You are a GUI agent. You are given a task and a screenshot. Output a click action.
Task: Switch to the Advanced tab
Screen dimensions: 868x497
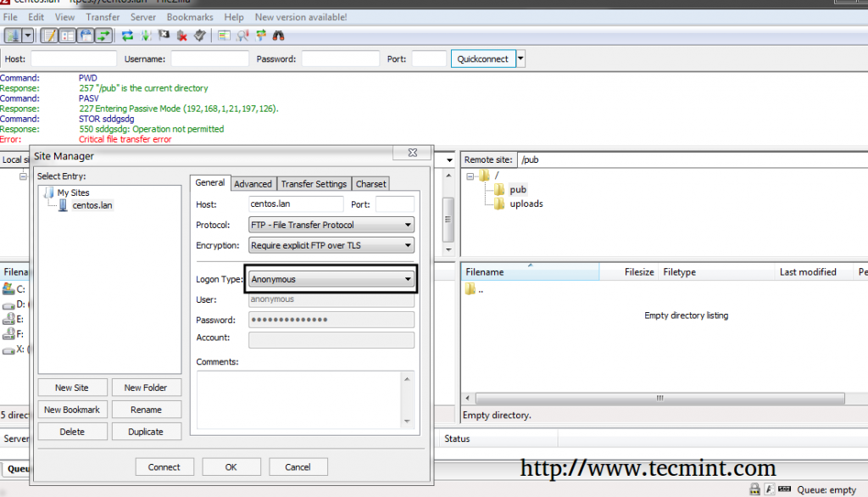click(x=253, y=183)
